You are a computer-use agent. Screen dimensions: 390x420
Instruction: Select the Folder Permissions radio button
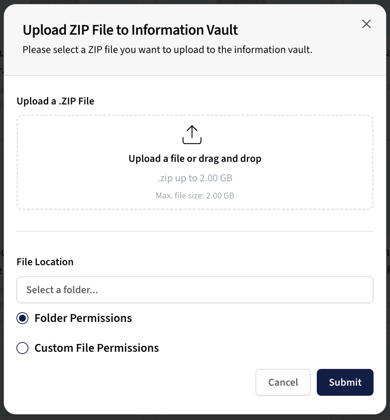(22, 318)
